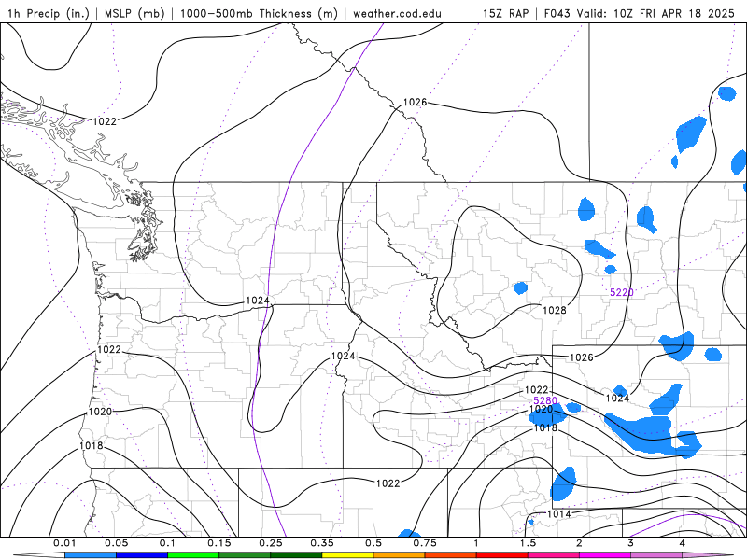
Task: Click the 0.75 legend tick value
Action: coord(425,543)
